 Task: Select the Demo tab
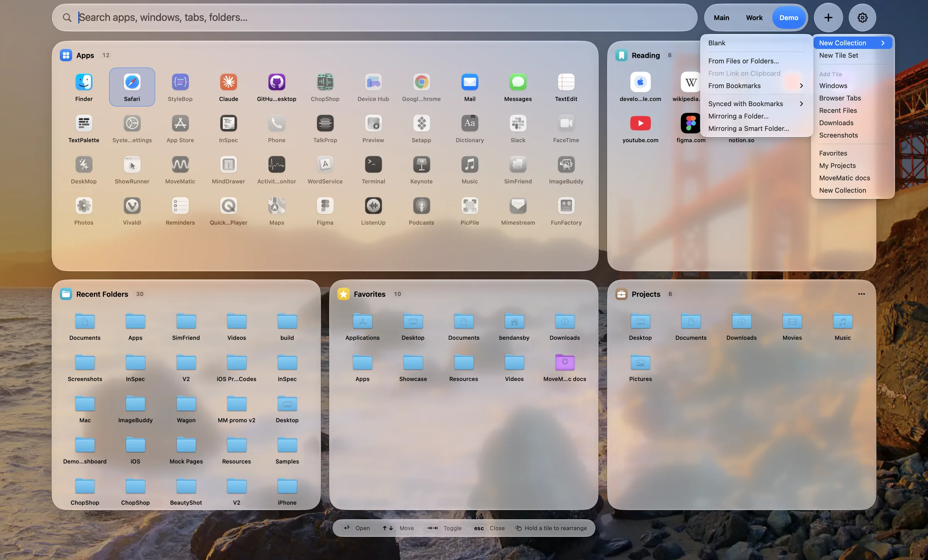[789, 17]
